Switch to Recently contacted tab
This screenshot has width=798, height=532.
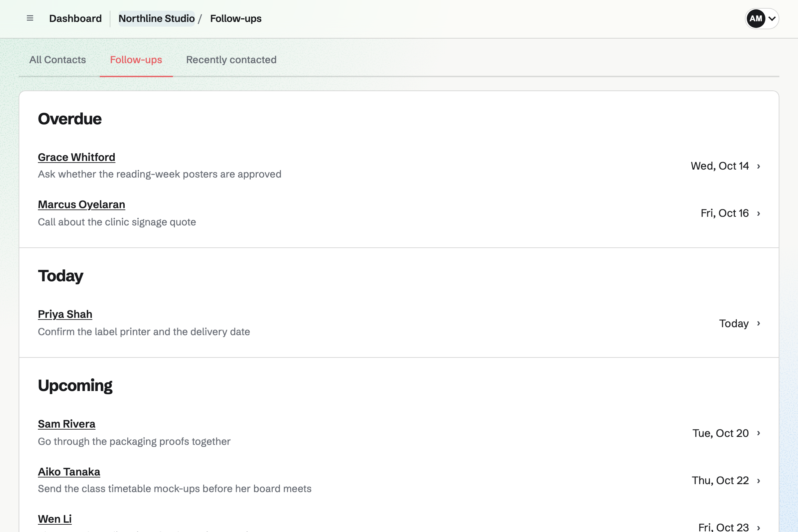[x=231, y=60]
